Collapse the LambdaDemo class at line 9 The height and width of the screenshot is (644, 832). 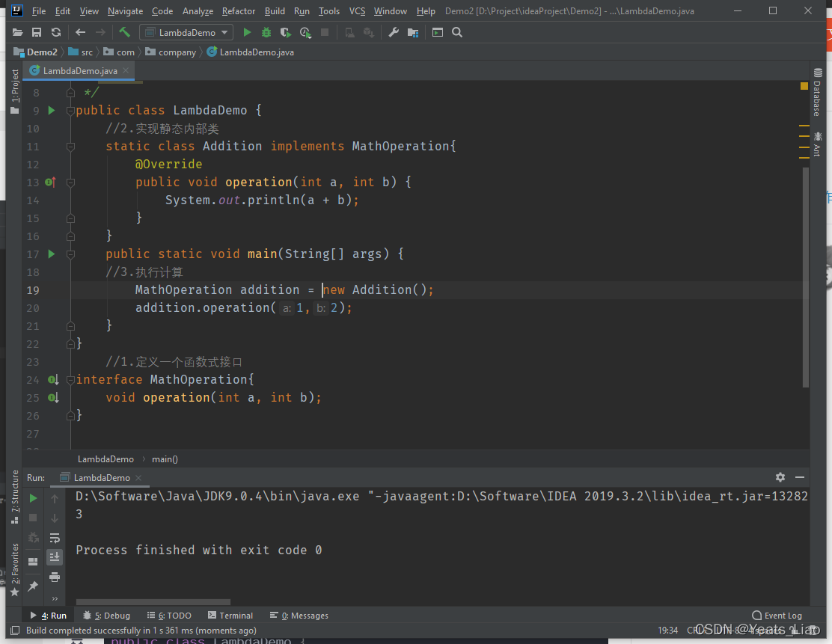[x=70, y=111]
